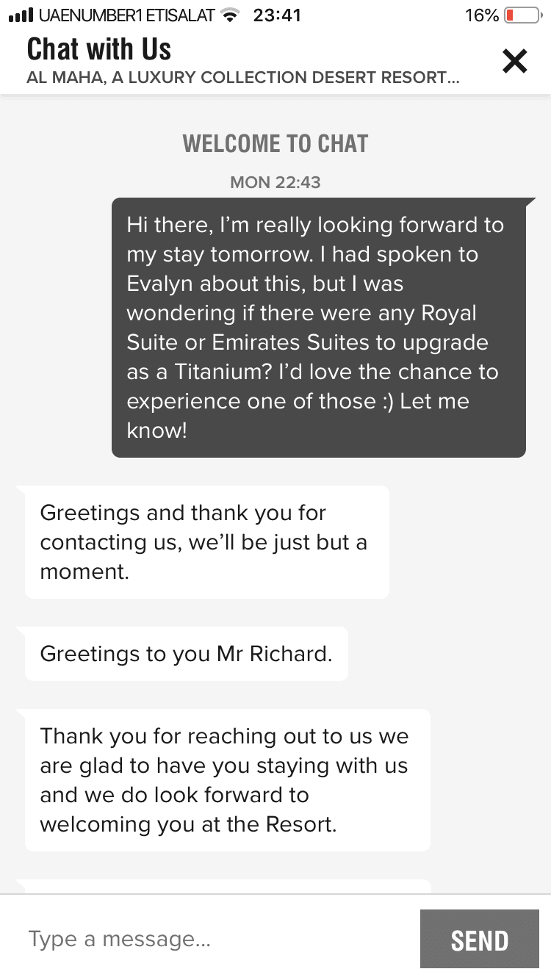Tap the 'Welcome to Chat' heading
This screenshot has width=551, height=980.
coord(275,143)
